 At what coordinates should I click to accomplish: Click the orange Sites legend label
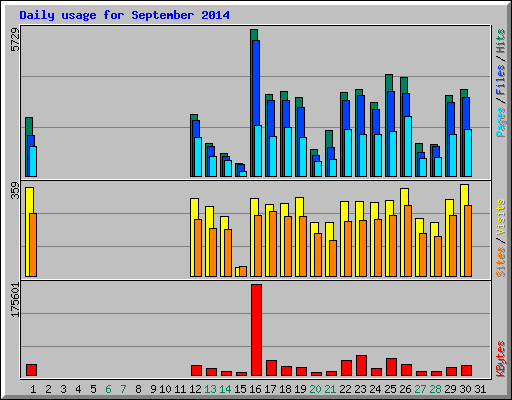pyautogui.click(x=500, y=262)
